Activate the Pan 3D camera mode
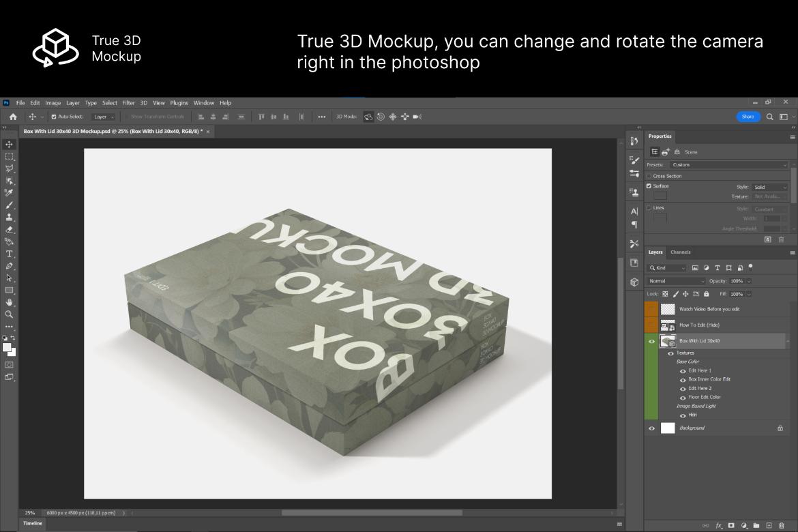Screen dimensions: 798x532 [x=393, y=117]
